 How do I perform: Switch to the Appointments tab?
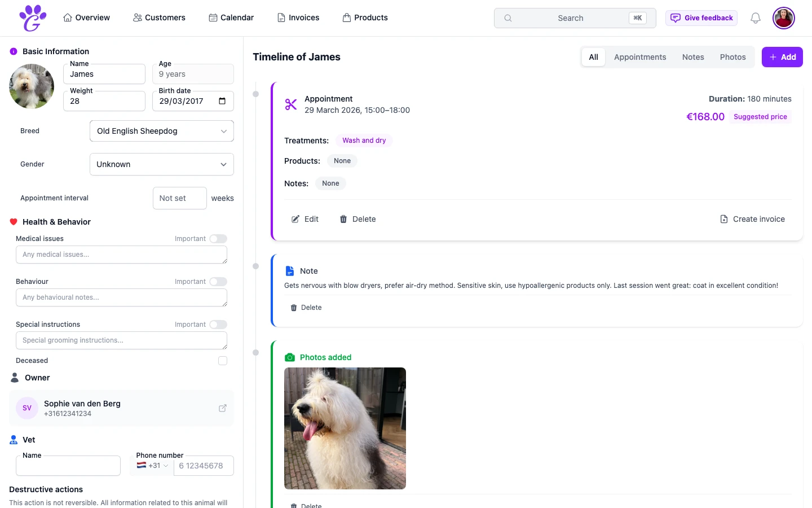click(x=640, y=57)
